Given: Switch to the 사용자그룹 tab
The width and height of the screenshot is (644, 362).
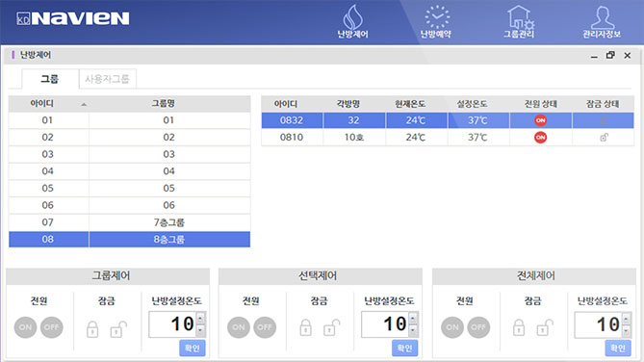Looking at the screenshot, I should (107, 79).
